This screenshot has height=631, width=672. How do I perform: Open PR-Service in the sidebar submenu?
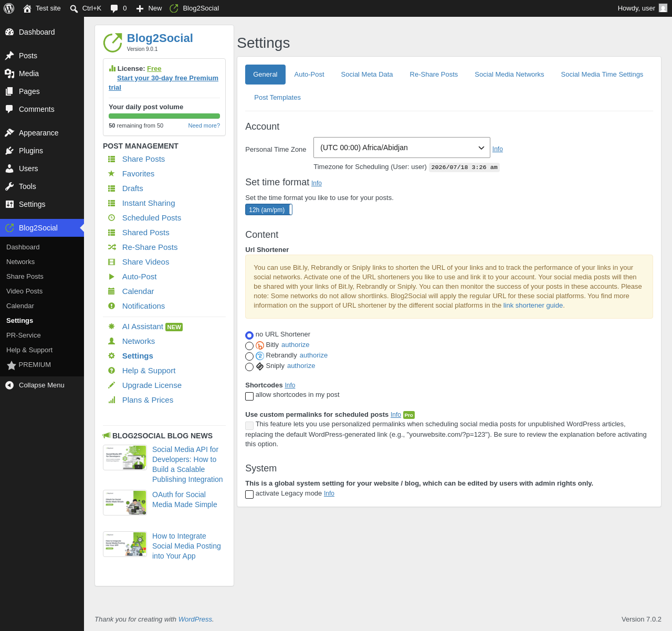click(24, 335)
